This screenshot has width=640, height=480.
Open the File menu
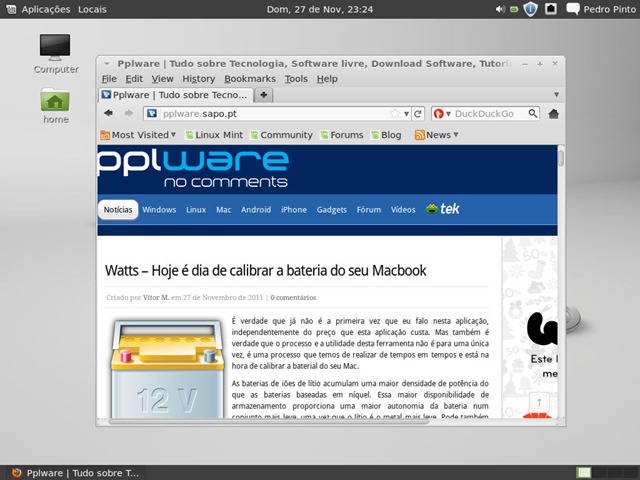click(109, 79)
